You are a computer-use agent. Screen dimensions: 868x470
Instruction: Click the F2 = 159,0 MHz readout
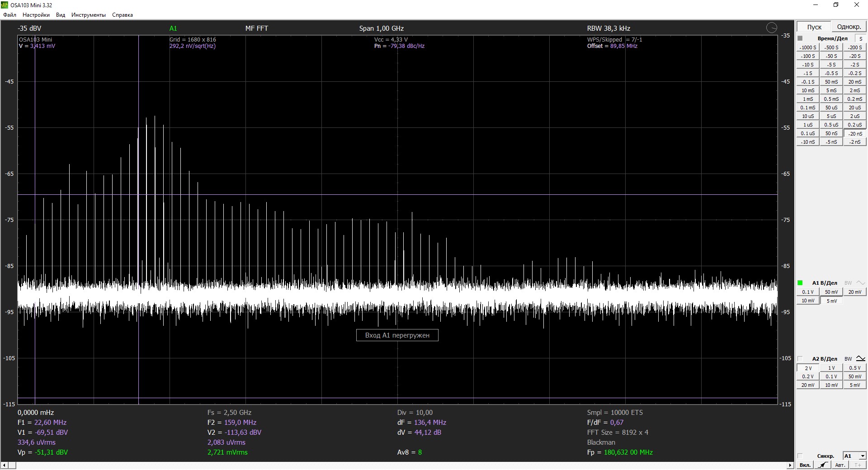[232, 423]
